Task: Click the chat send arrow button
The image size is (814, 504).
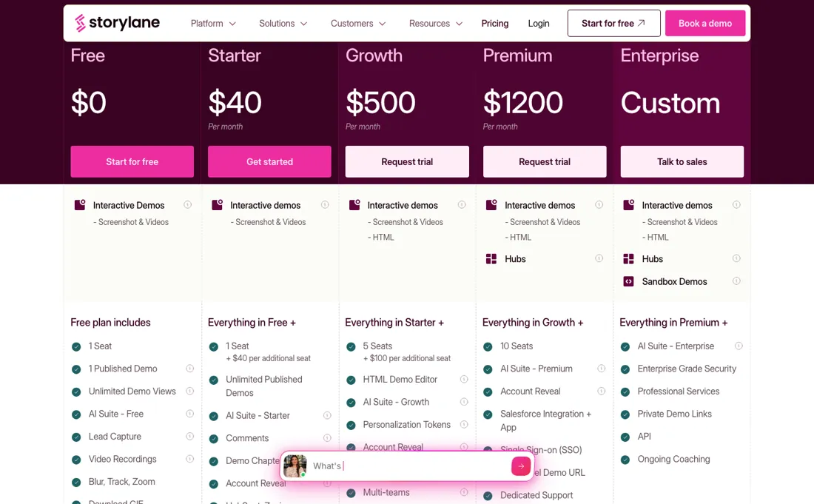Action: 521,466
